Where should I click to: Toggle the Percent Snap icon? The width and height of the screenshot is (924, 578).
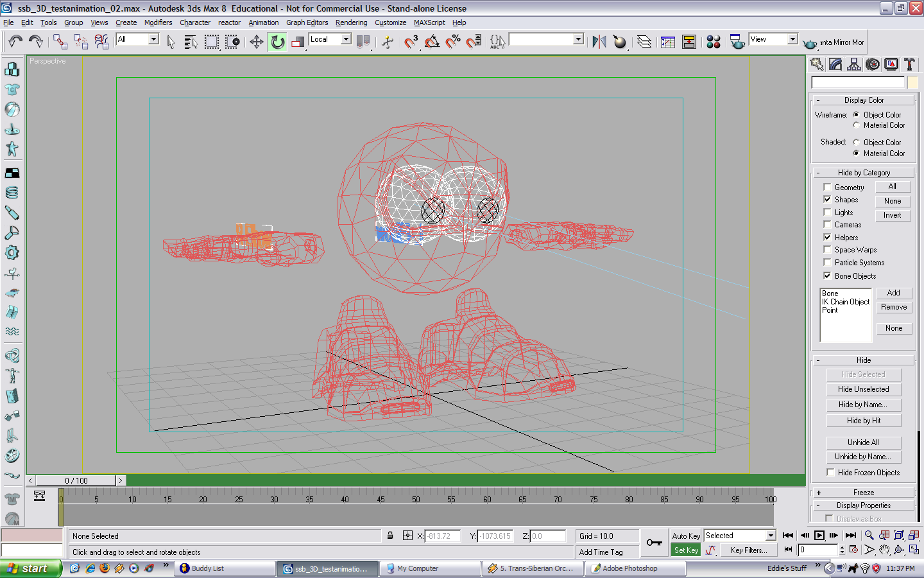(x=453, y=42)
